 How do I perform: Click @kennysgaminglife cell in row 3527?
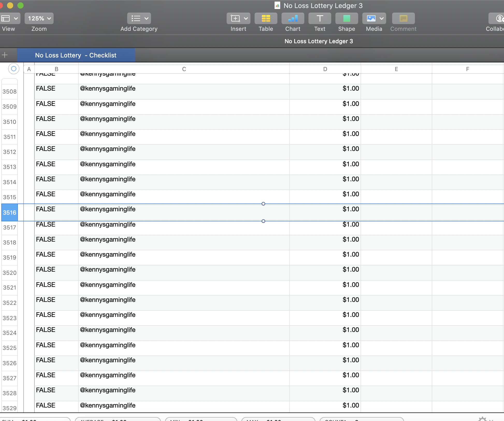184,378
